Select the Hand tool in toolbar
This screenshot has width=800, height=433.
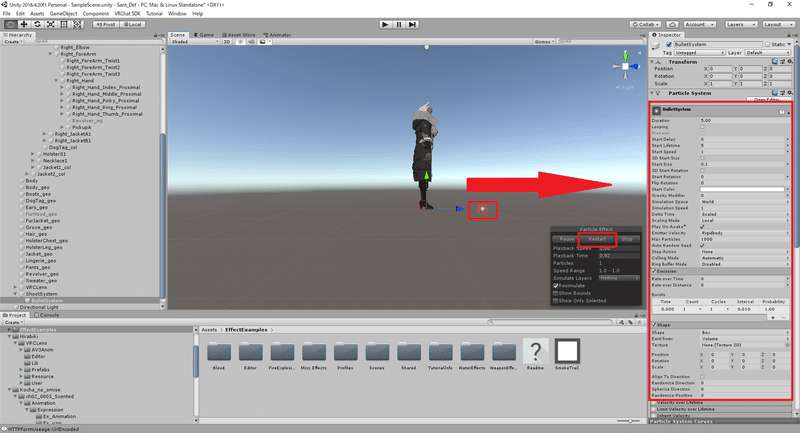tap(10, 24)
